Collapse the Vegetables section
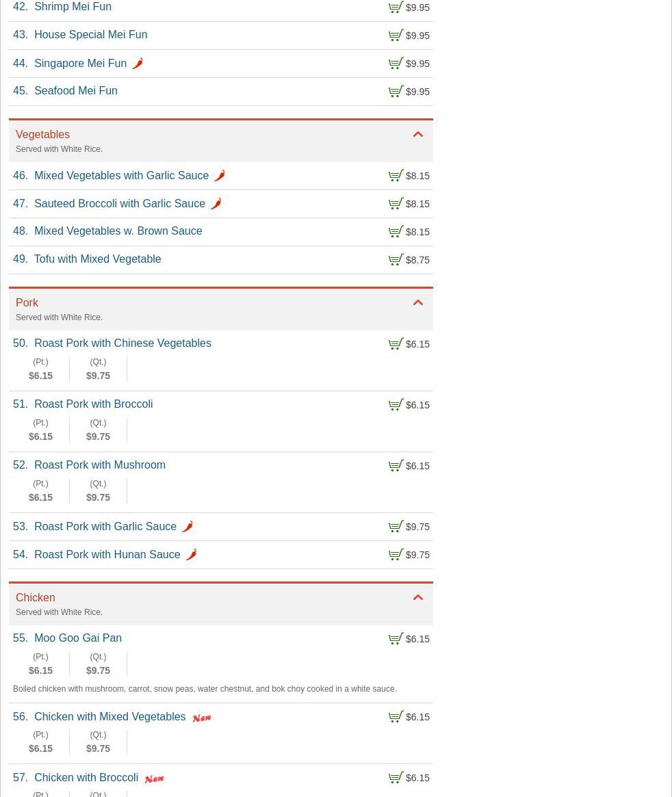The width and height of the screenshot is (672, 797). 418,135
